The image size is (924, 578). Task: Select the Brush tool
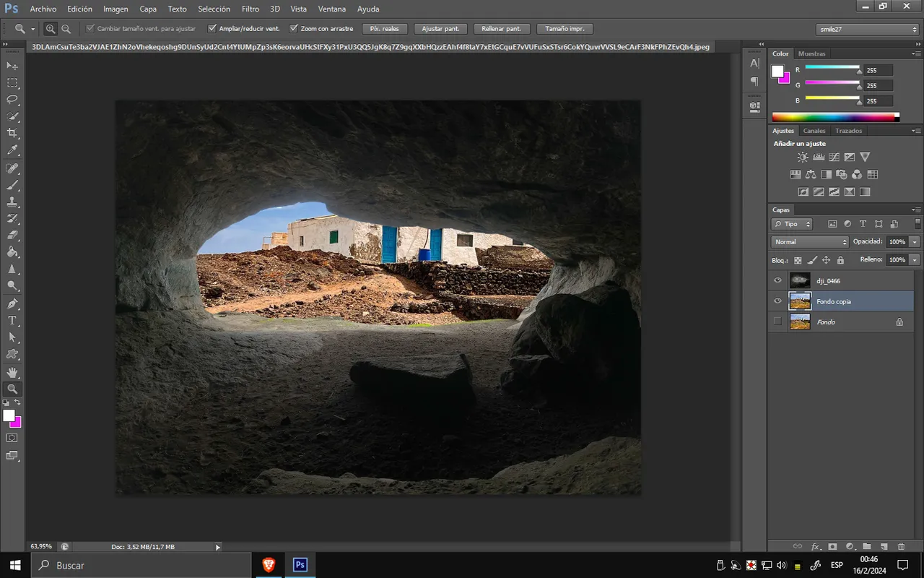12,185
